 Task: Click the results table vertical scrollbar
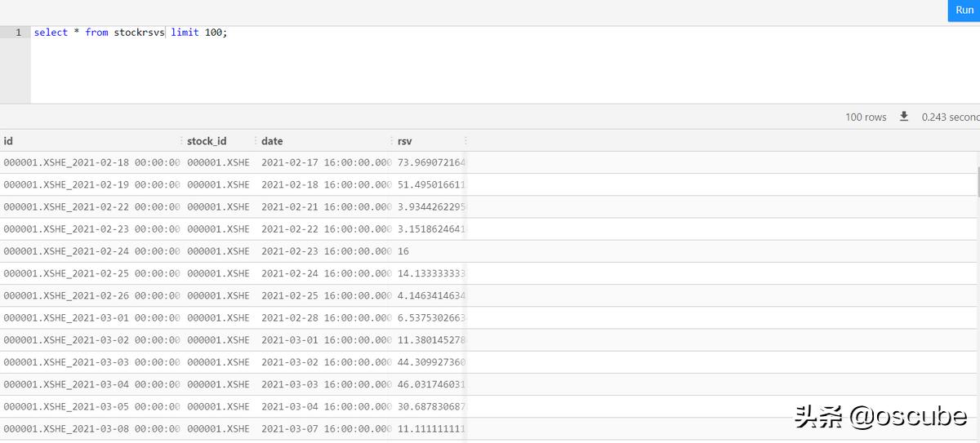tap(978, 181)
